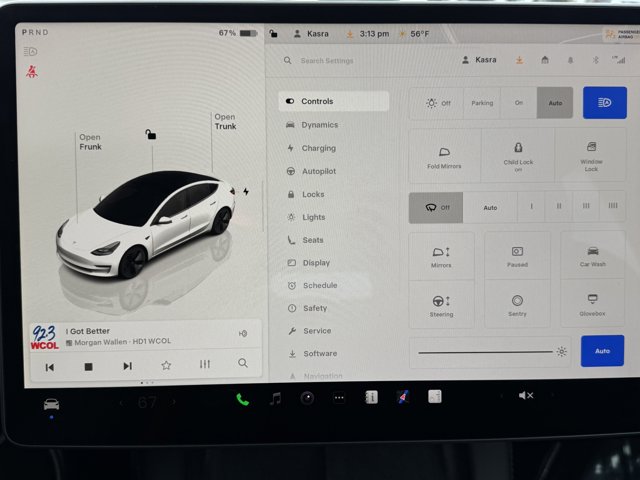Open the Software settings menu
Screen dimensions: 640x480
313,353
